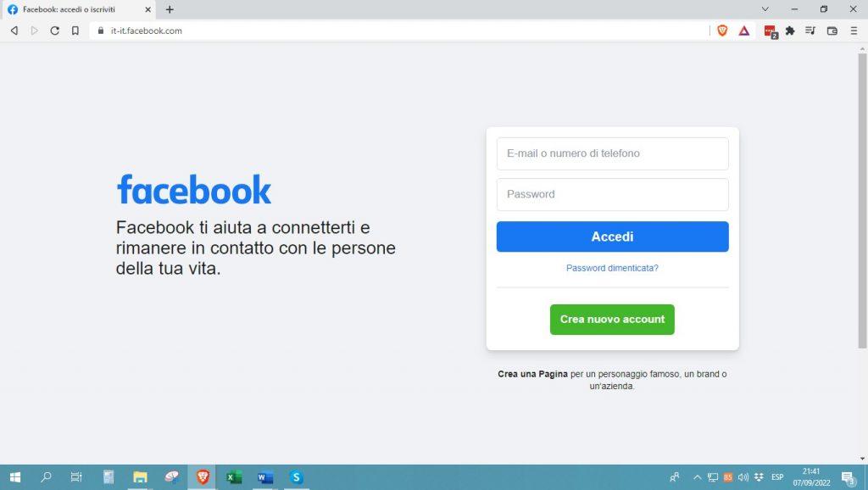
Task: Click the extensions puzzle piece icon
Action: tap(788, 30)
